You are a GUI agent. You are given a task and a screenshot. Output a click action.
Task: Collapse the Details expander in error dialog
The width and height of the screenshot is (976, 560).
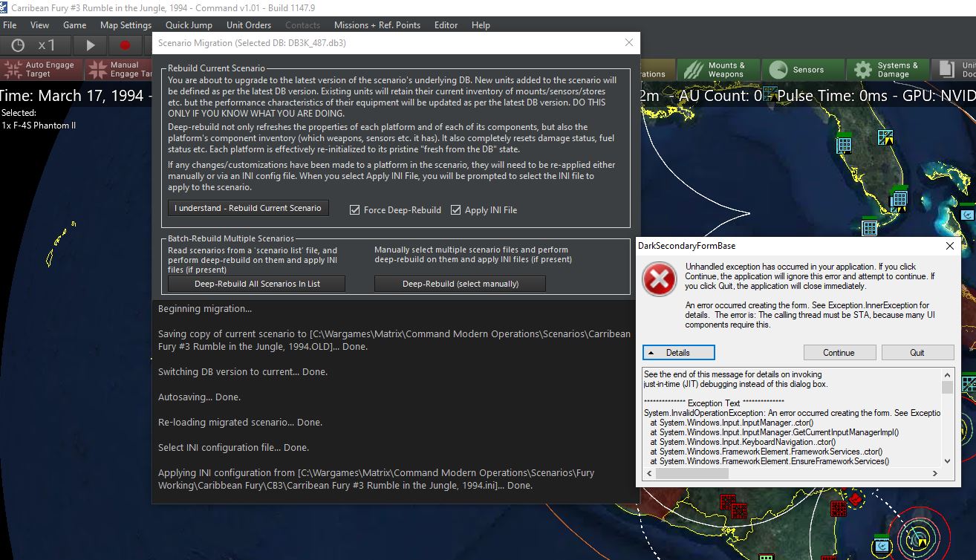(x=679, y=353)
